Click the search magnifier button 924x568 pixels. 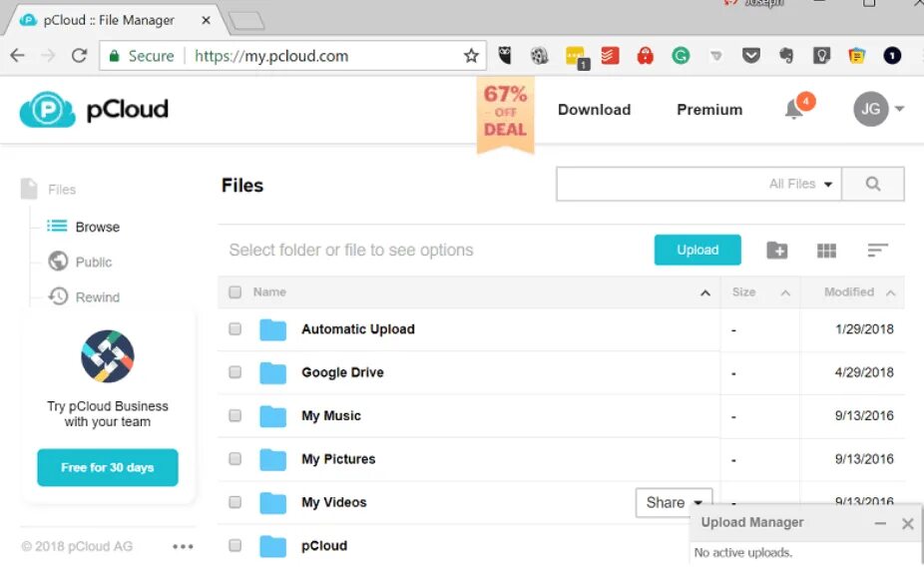873,184
